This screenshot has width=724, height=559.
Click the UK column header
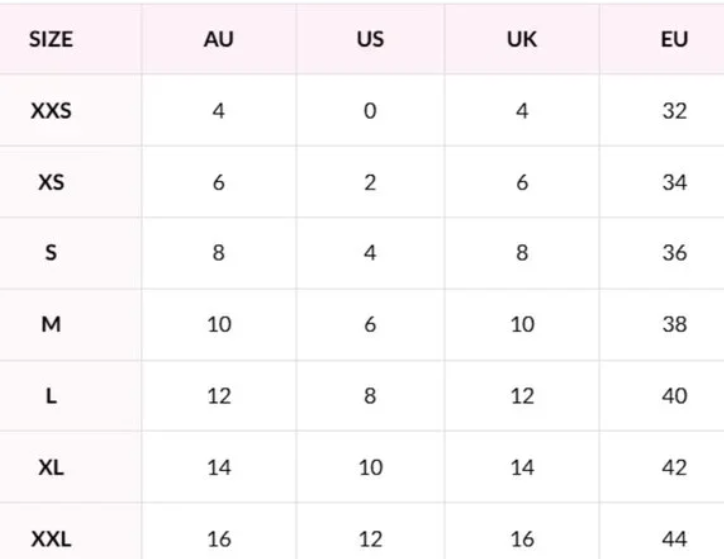point(522,42)
